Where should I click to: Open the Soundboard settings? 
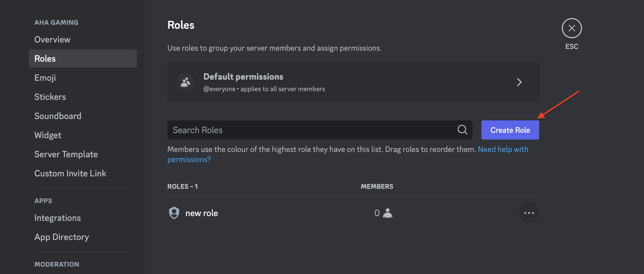(58, 116)
